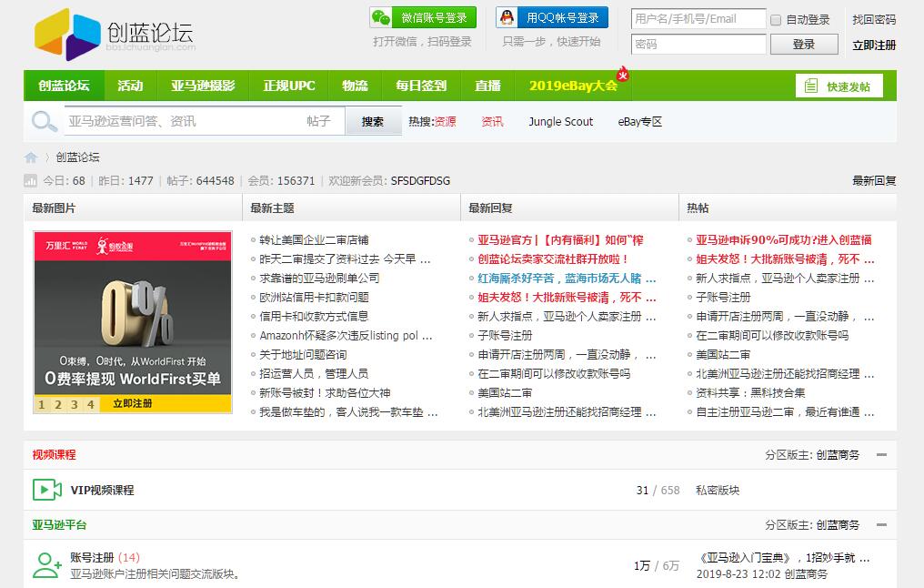Go to home via breadcrumb house icon

click(31, 157)
